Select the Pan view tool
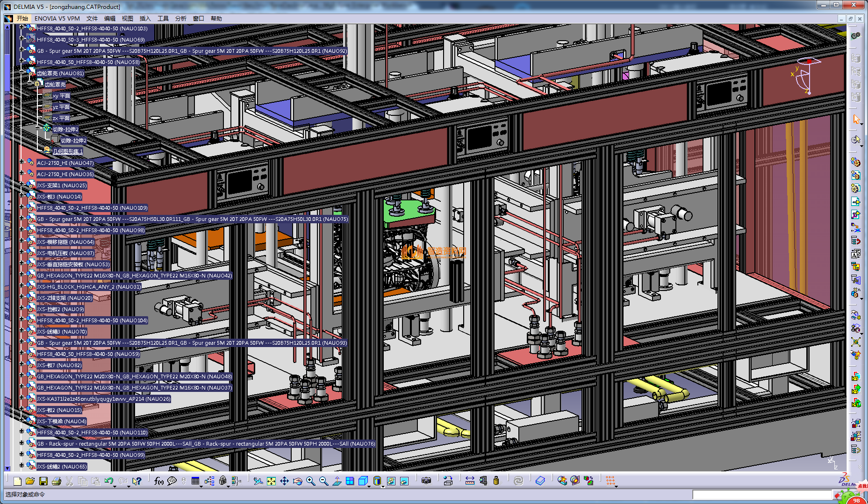The width and height of the screenshot is (868, 504). click(284, 481)
